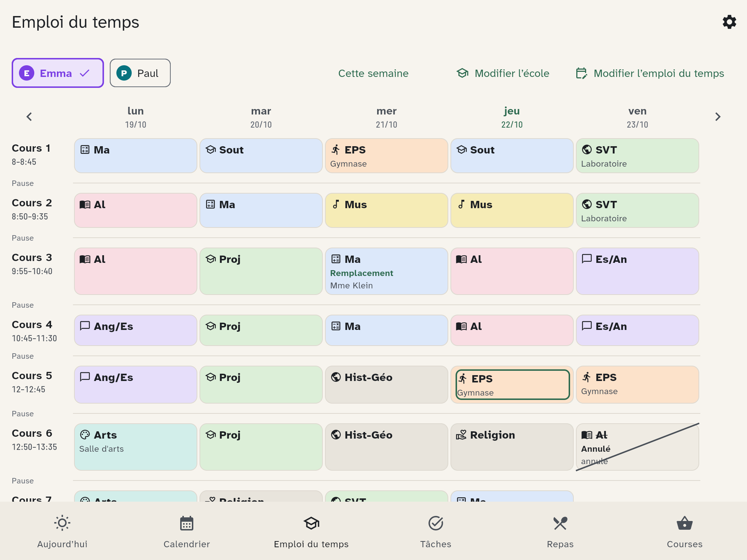Go to next week with right chevron
Image resolution: width=747 pixels, height=560 pixels.
717,117
